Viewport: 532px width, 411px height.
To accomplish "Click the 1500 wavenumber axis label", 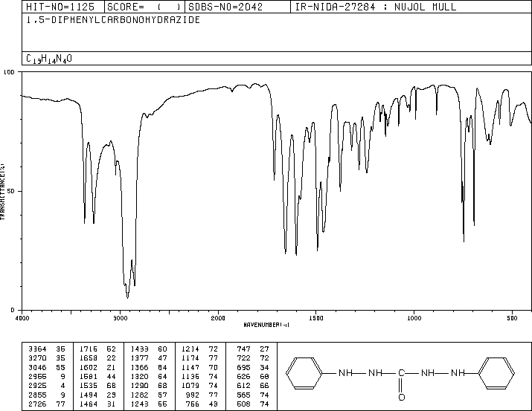I will (x=316, y=318).
